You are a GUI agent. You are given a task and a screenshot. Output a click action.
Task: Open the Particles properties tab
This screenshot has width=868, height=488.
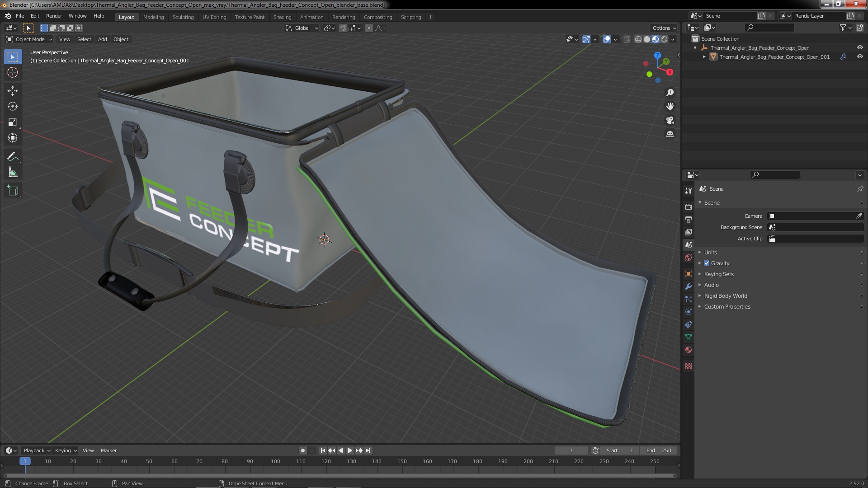click(689, 299)
